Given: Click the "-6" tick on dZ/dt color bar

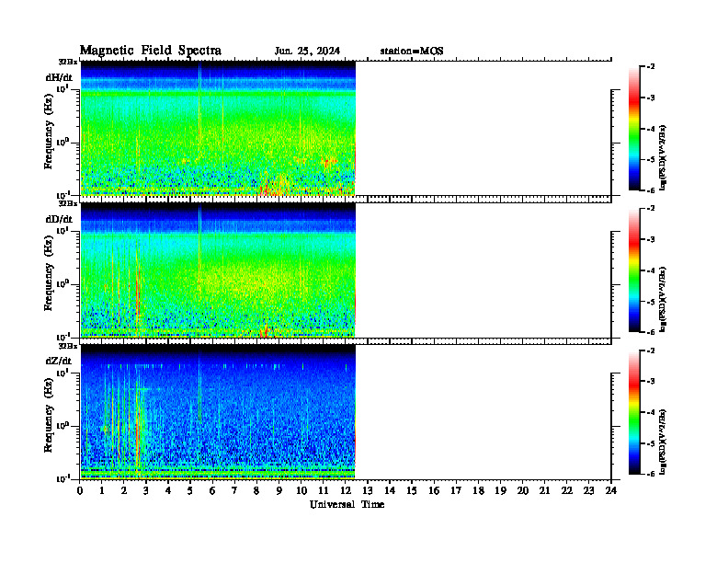Looking at the screenshot, I should (651, 475).
